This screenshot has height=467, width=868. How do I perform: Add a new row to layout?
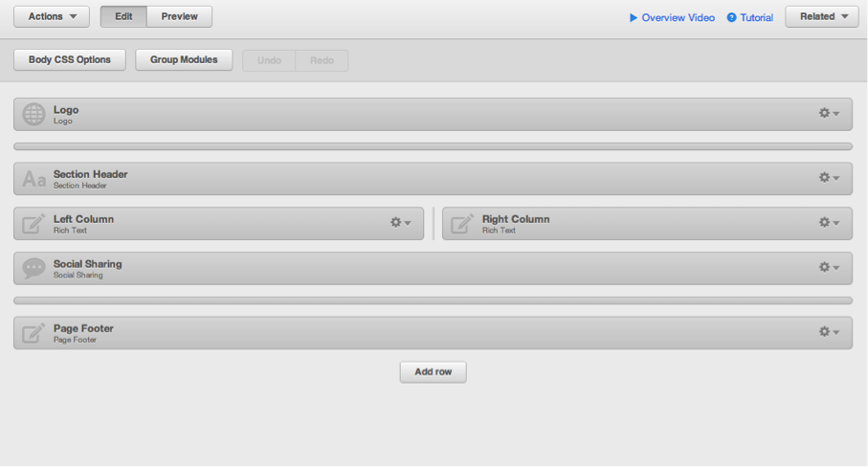click(433, 371)
